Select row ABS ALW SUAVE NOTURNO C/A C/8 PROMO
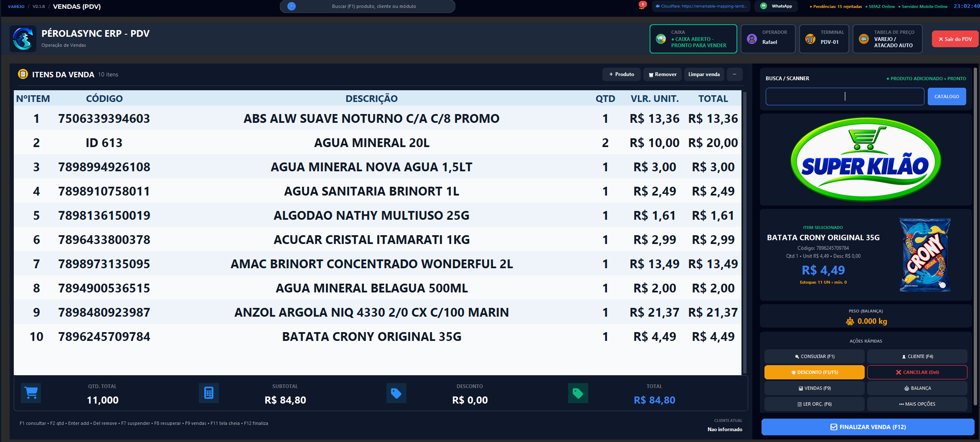980x442 pixels. click(x=378, y=118)
